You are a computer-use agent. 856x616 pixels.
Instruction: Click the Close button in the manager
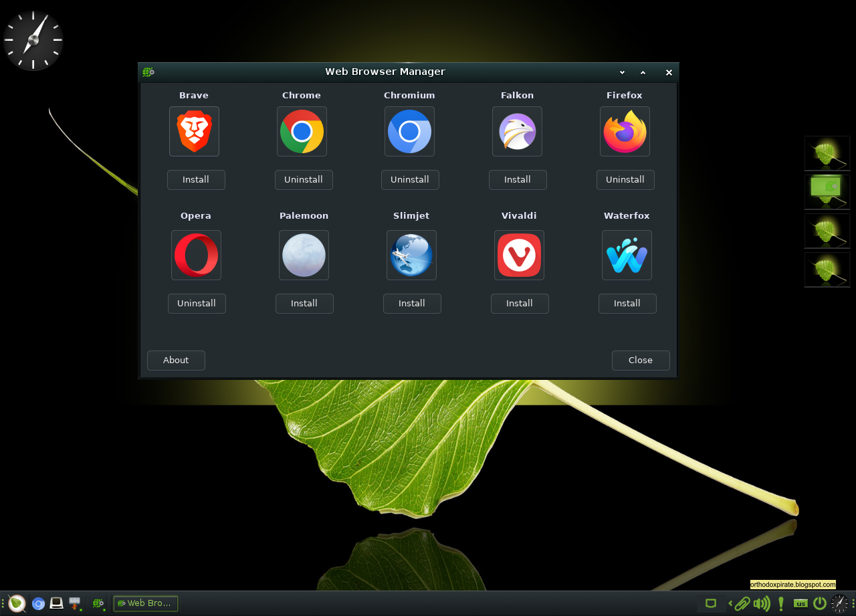[641, 360]
